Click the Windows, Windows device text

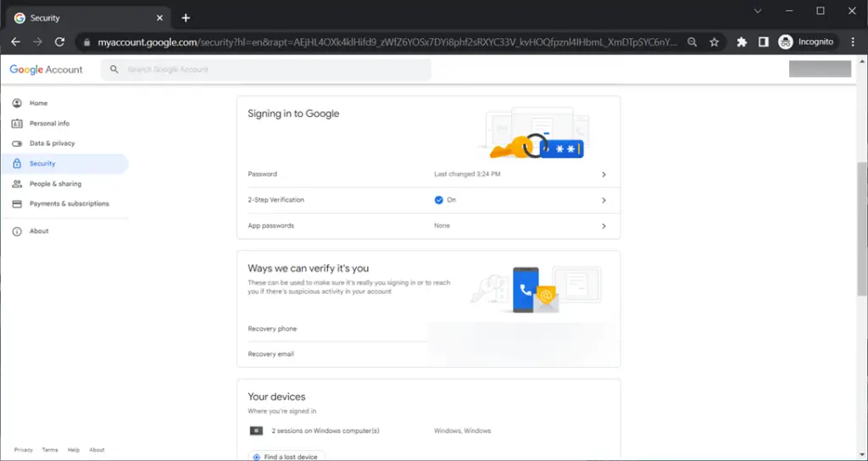[x=462, y=430]
